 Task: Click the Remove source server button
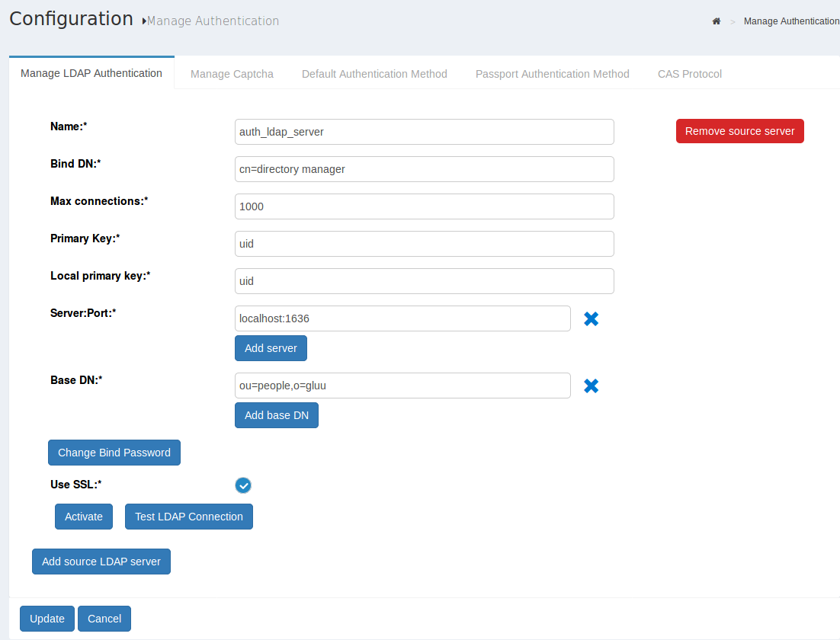coord(739,131)
